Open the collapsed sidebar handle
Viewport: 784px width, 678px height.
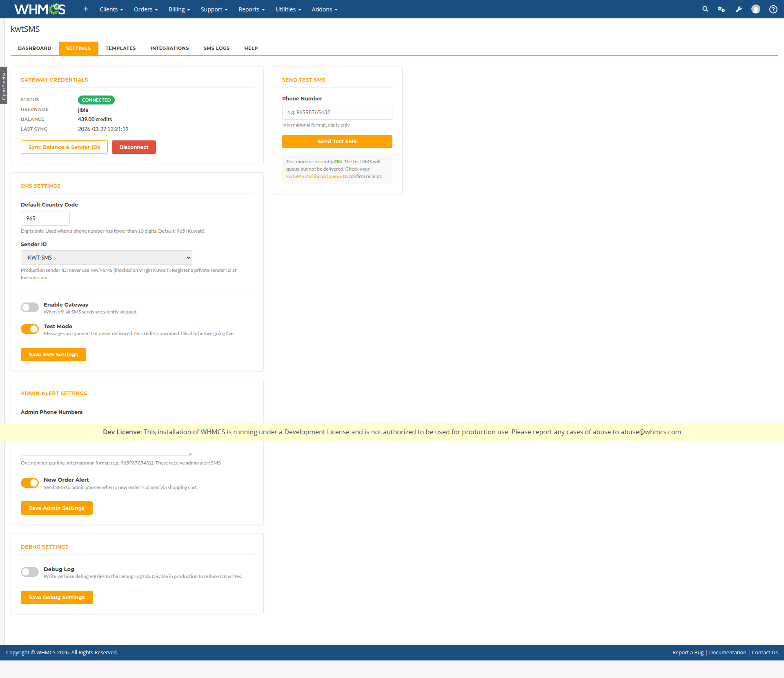click(x=4, y=85)
